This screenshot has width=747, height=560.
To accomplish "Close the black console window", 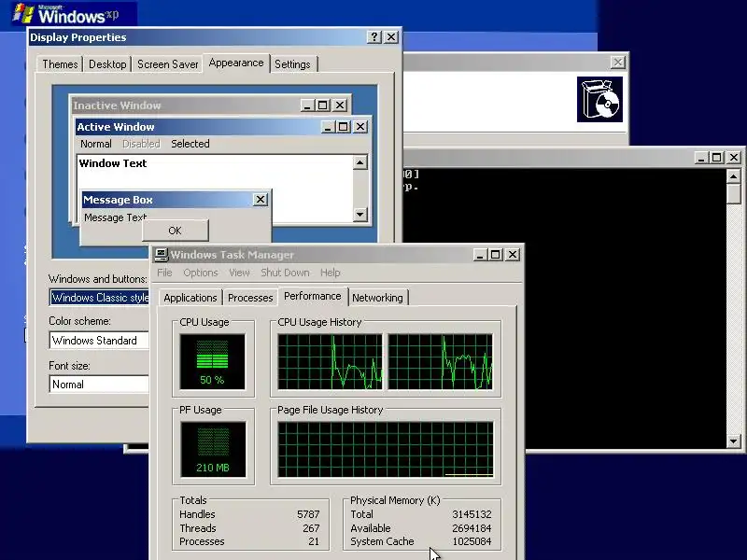I will point(734,158).
